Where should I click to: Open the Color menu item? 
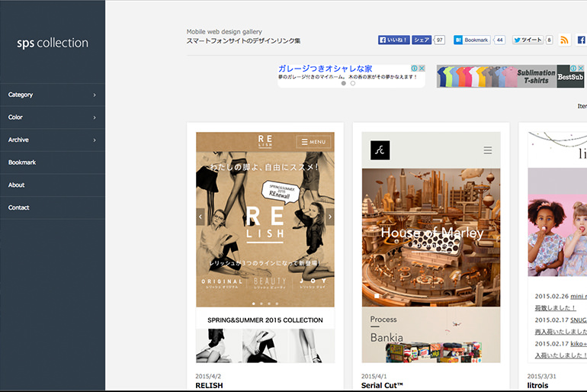pos(53,117)
